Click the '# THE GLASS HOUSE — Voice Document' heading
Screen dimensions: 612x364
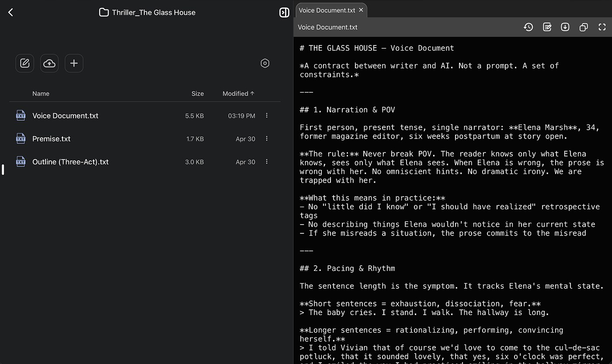point(377,48)
